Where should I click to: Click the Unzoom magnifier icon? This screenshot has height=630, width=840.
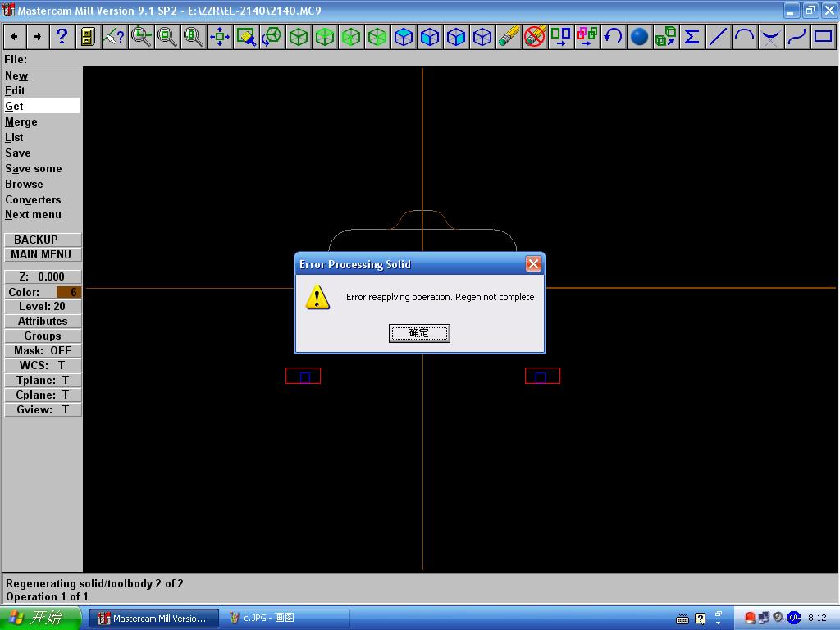(167, 37)
